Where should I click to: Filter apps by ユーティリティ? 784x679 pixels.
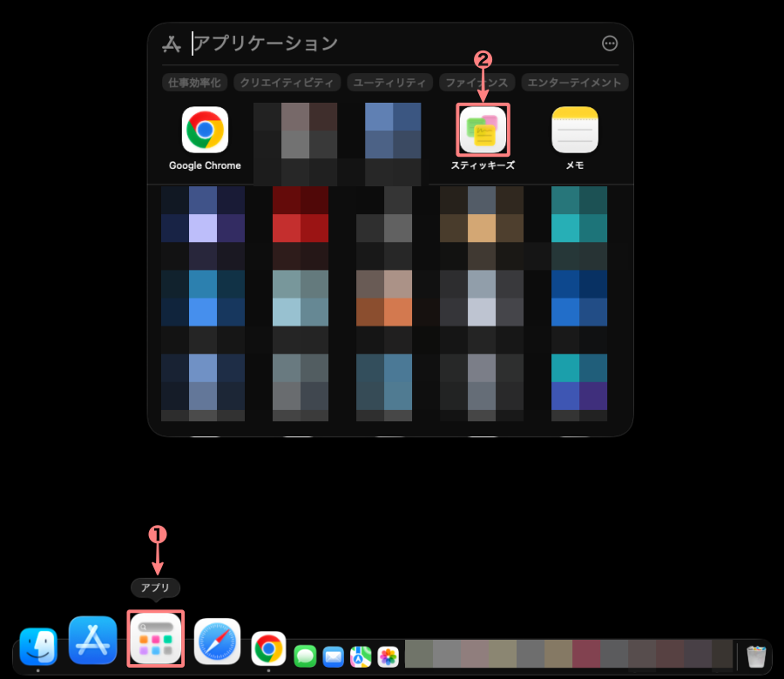(x=390, y=83)
